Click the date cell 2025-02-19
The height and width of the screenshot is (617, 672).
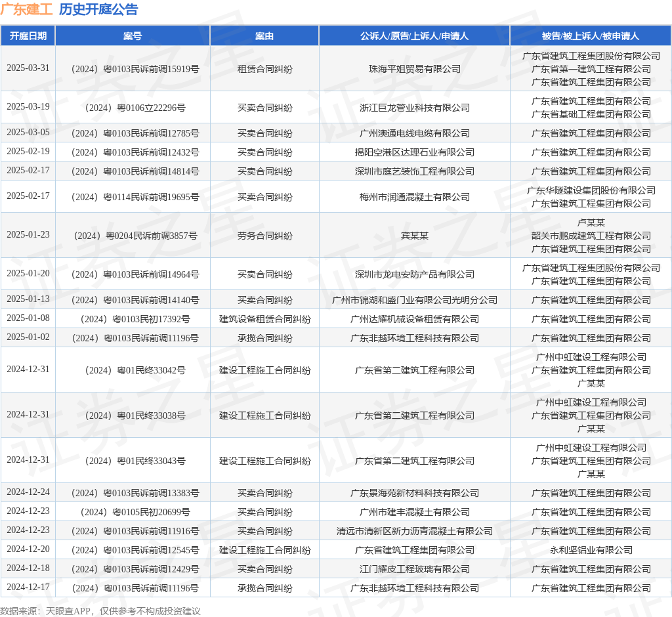(x=28, y=152)
